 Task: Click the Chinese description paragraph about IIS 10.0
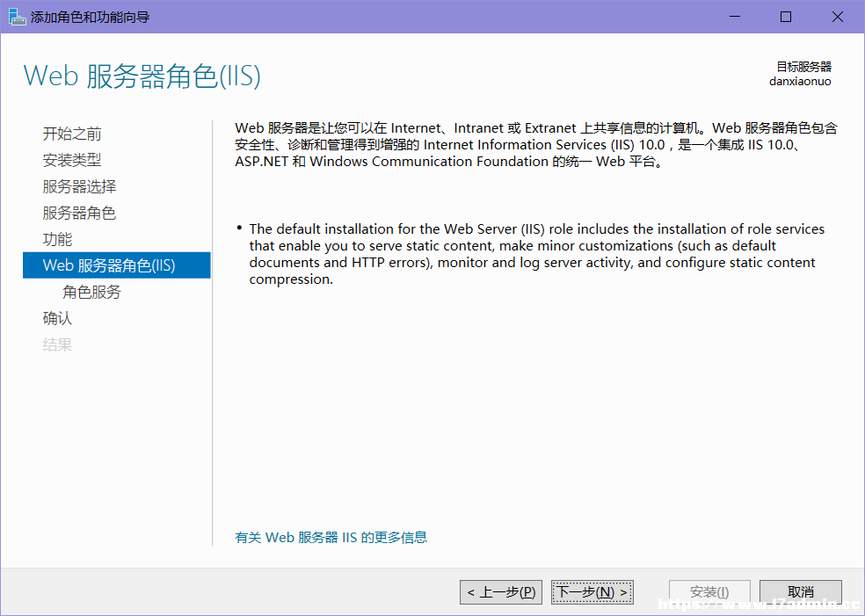tap(536, 144)
